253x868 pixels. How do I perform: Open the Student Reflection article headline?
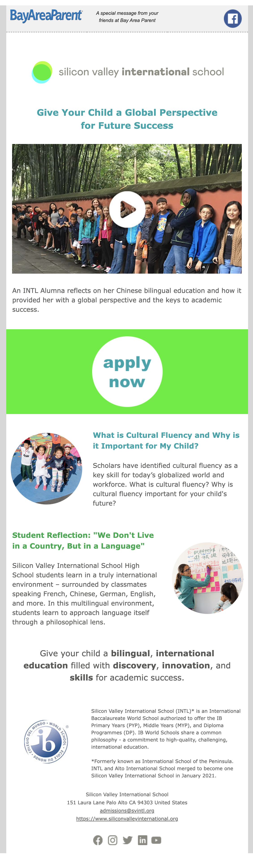83,541
